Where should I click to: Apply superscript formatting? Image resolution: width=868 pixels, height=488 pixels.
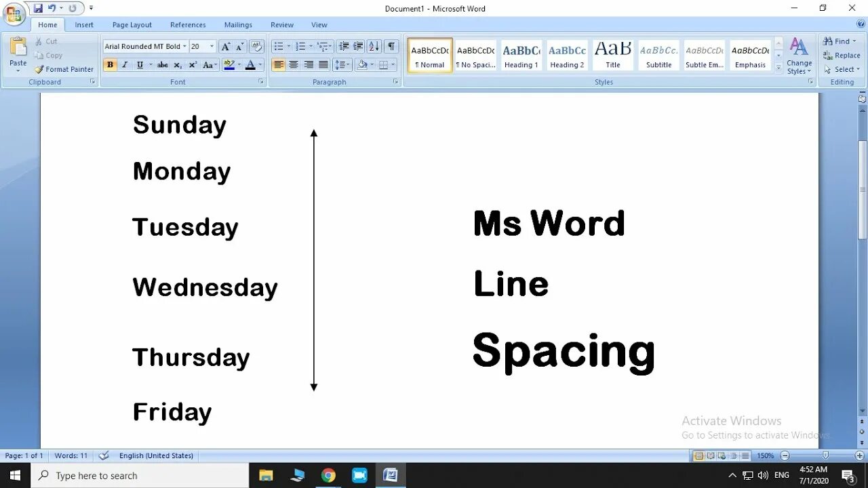pos(193,65)
